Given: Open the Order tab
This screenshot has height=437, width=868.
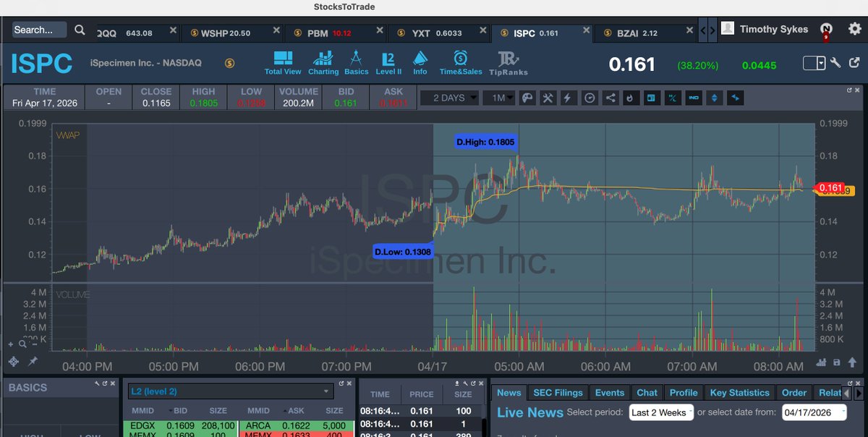Looking at the screenshot, I should click(793, 392).
